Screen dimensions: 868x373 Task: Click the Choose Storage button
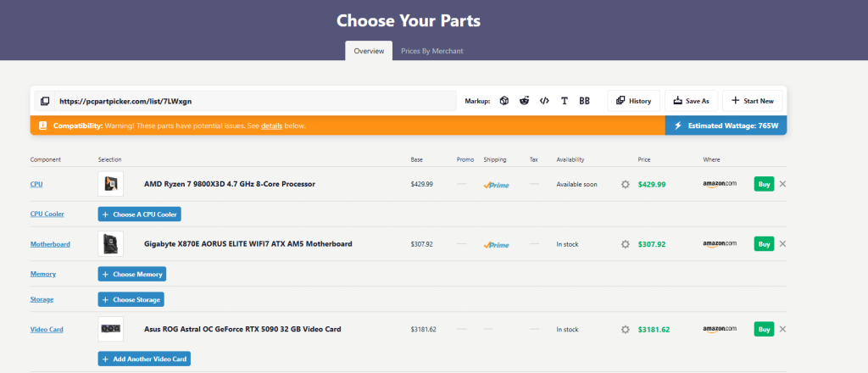[131, 299]
